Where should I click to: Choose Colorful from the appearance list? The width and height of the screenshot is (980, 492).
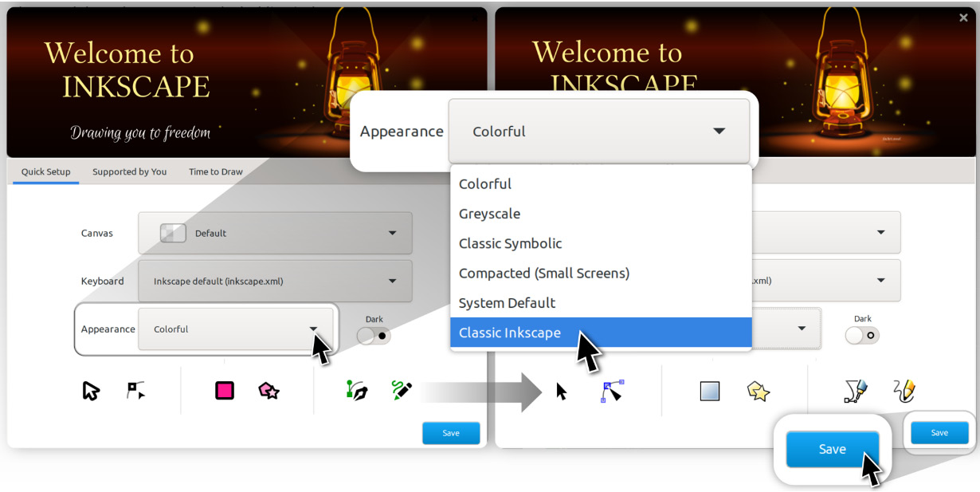click(x=601, y=183)
